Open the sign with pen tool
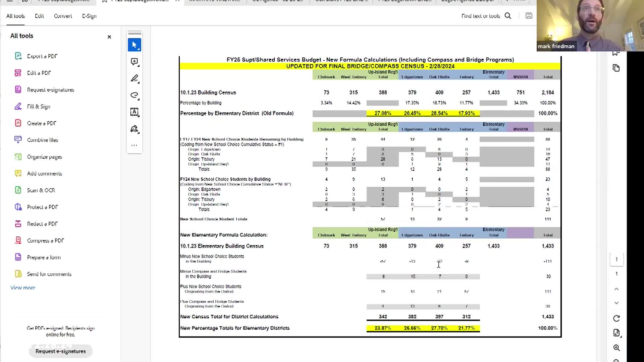The width and height of the screenshot is (644, 362). (135, 129)
